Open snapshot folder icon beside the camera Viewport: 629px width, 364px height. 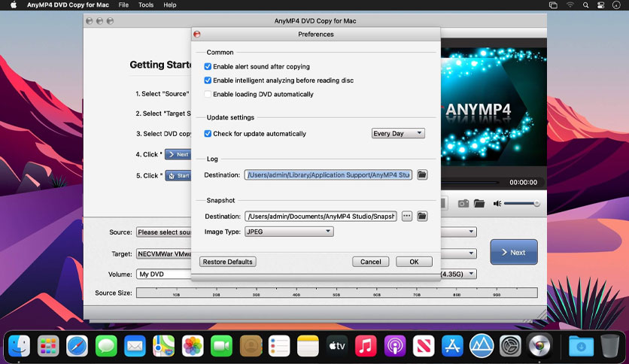(479, 204)
